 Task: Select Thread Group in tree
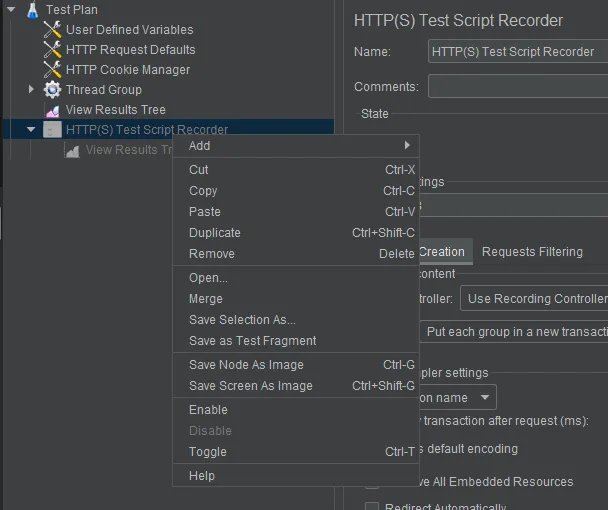[x=104, y=90]
